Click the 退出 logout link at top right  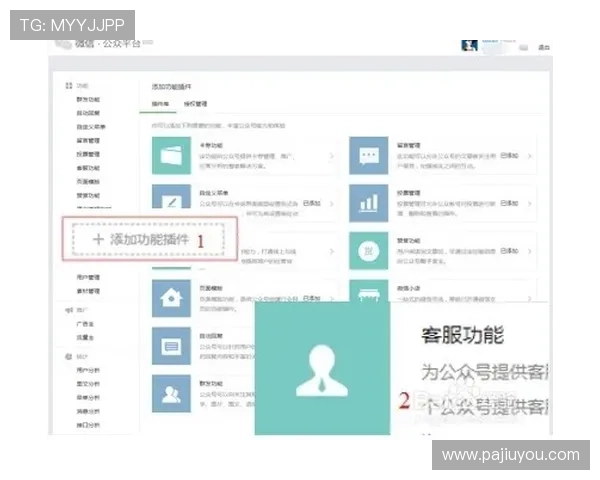point(544,47)
